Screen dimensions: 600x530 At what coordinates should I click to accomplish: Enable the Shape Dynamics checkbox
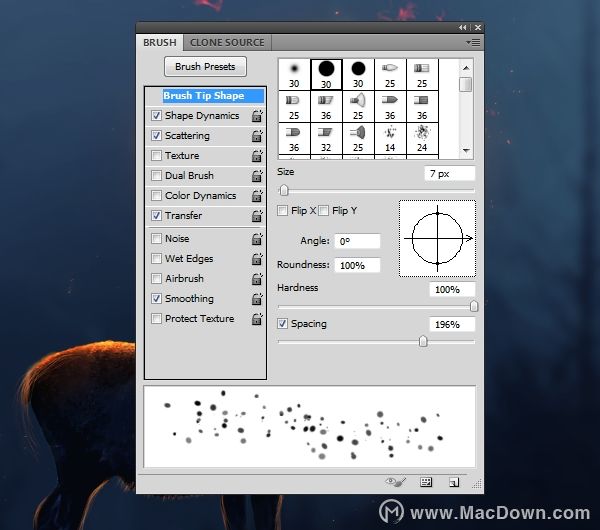click(156, 116)
